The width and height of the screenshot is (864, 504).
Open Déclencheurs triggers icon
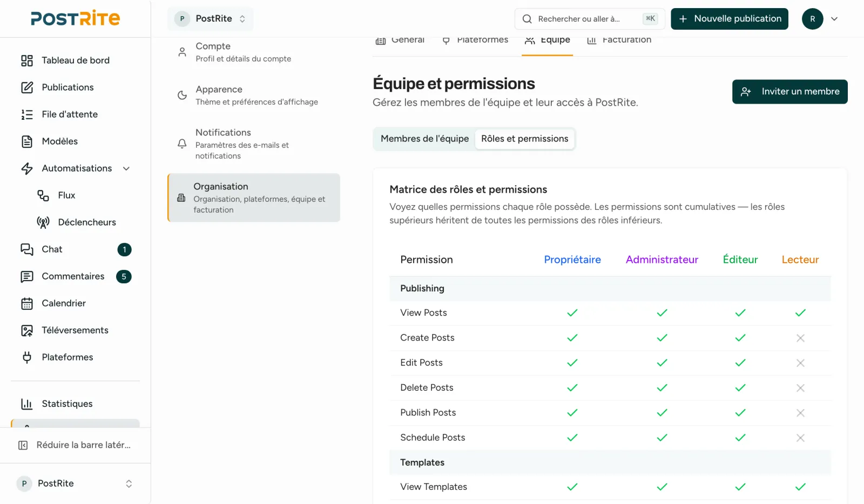[x=43, y=222]
